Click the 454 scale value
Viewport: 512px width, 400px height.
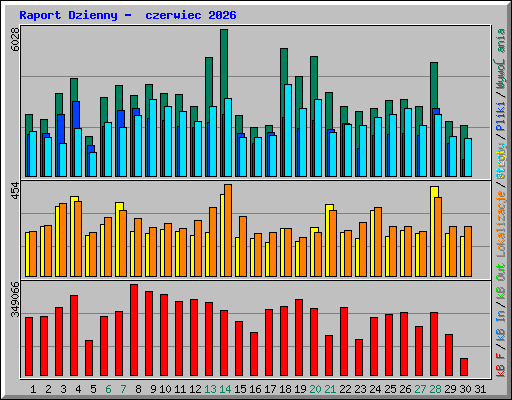click(15, 191)
